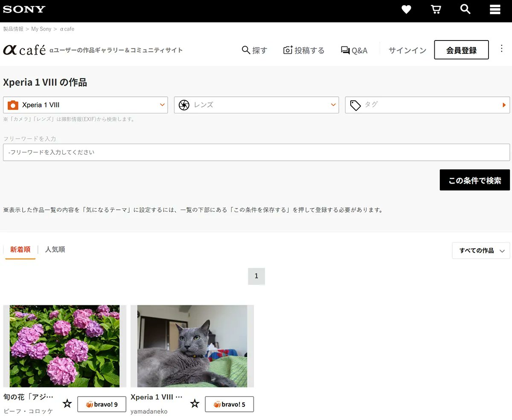The height and width of the screenshot is (420, 512).
Task: Click the My Sony breadcrumb link
Action: [41, 29]
